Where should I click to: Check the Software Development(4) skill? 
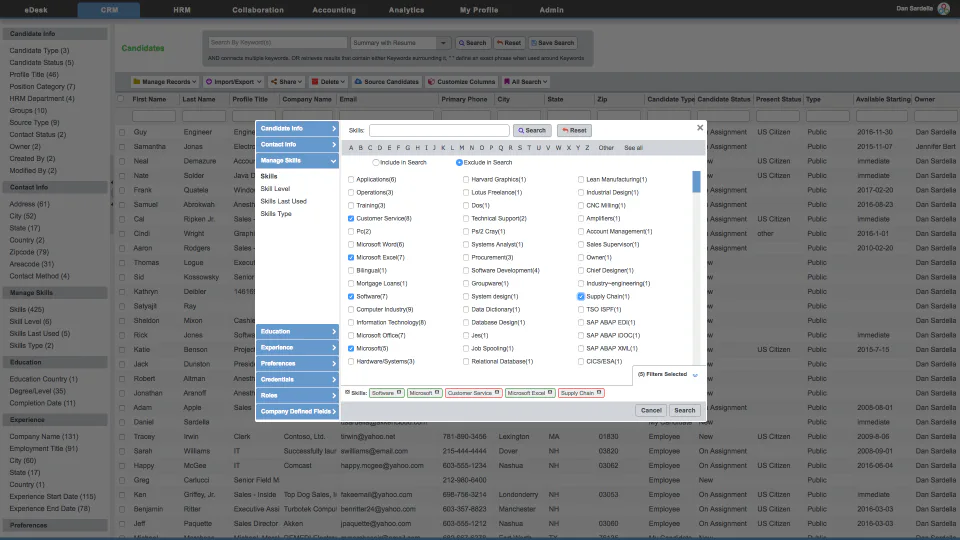click(466, 271)
